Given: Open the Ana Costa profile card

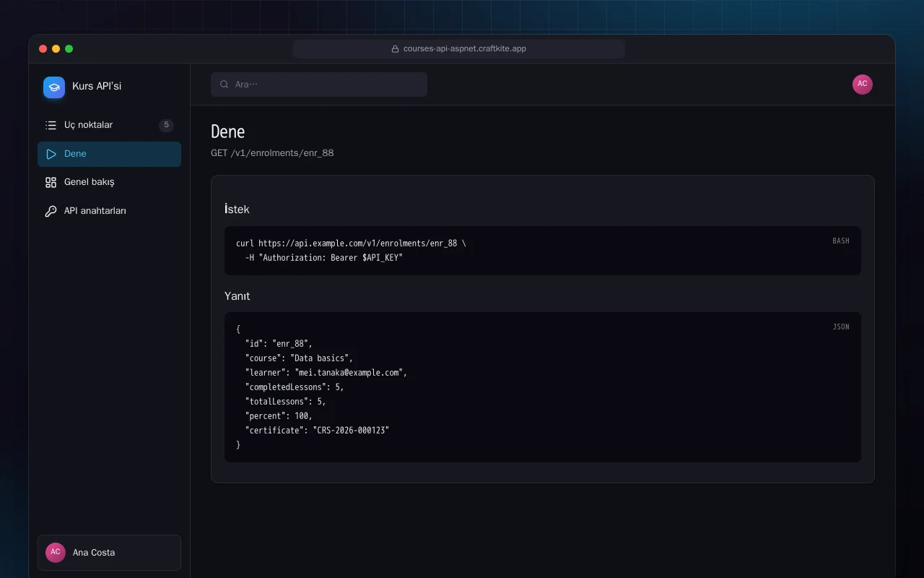Looking at the screenshot, I should coord(109,553).
